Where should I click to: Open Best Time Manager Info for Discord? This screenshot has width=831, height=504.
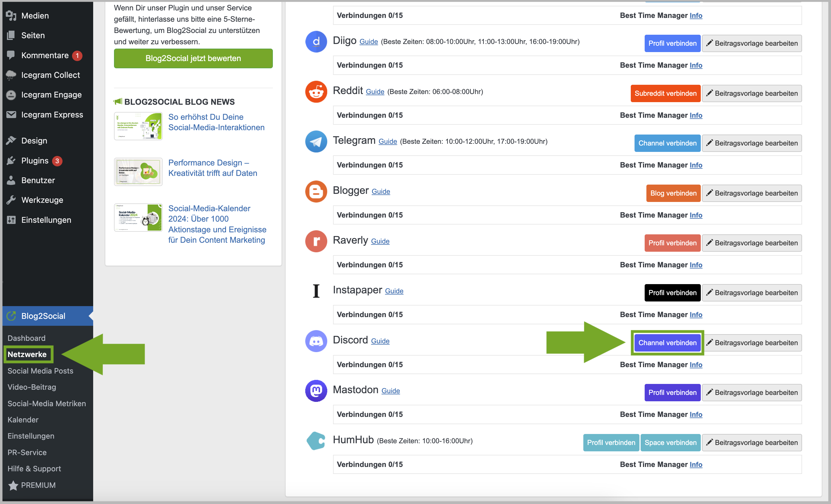695,365
